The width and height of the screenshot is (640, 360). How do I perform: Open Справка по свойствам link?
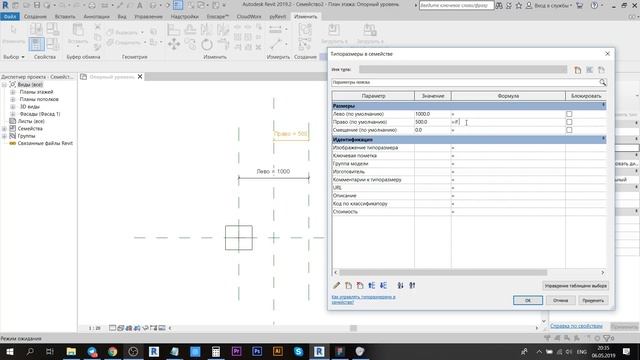coord(576,326)
